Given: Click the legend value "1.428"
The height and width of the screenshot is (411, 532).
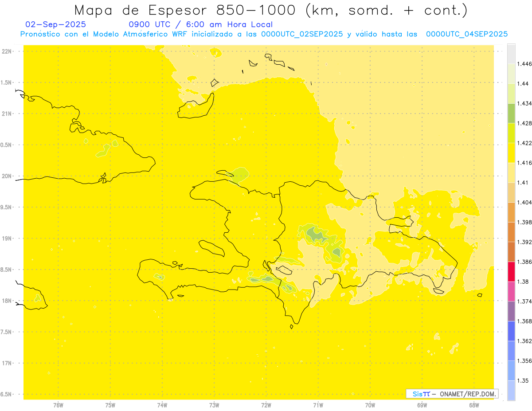Looking at the screenshot, I should 524,123.
